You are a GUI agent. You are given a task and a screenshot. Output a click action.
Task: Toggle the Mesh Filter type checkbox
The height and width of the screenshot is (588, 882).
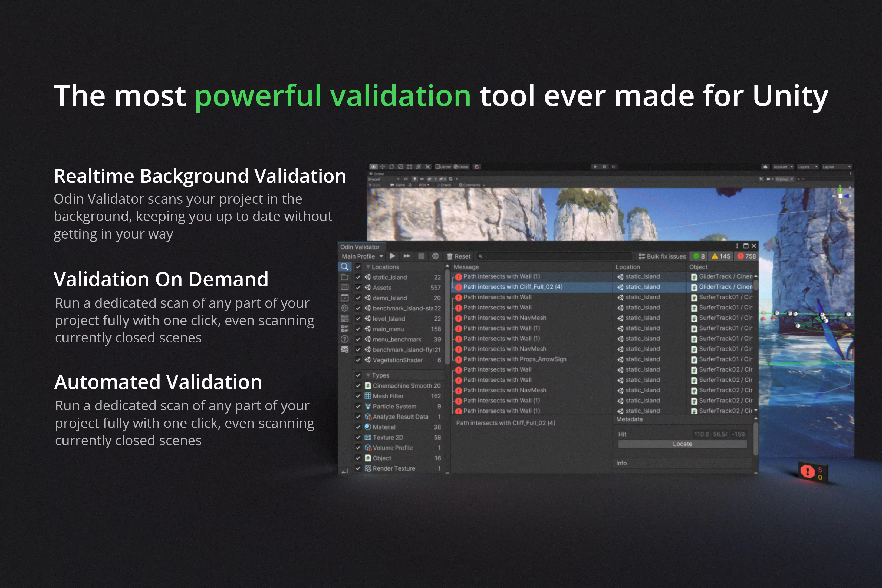click(358, 396)
